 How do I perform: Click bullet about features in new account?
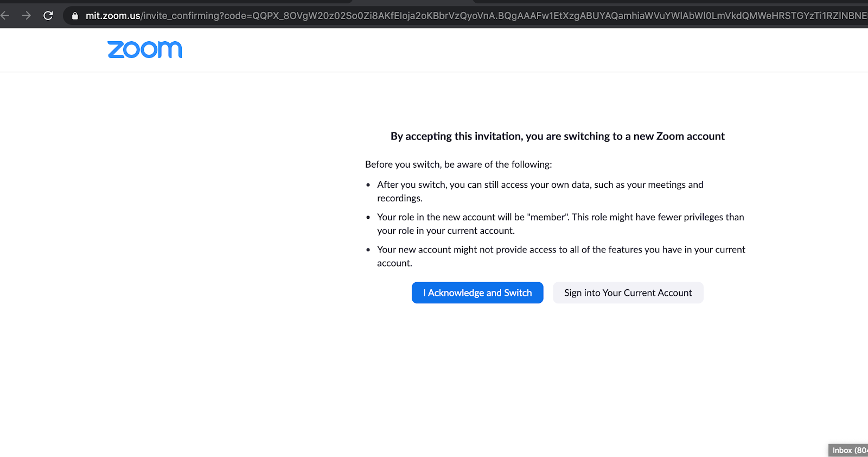pos(561,256)
